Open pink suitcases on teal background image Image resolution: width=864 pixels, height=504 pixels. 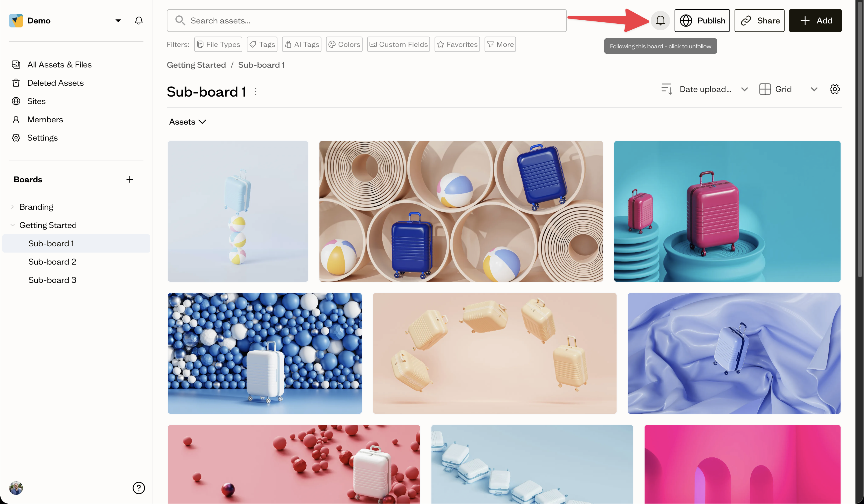727,211
